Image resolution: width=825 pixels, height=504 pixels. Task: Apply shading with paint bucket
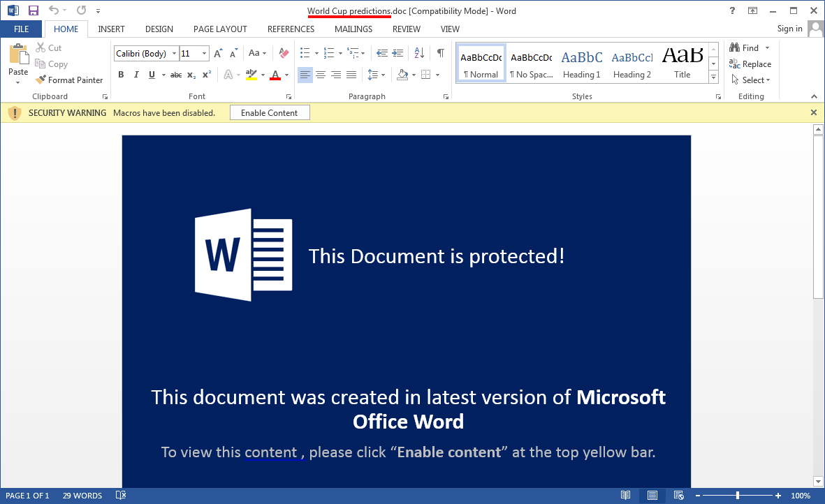pyautogui.click(x=402, y=75)
